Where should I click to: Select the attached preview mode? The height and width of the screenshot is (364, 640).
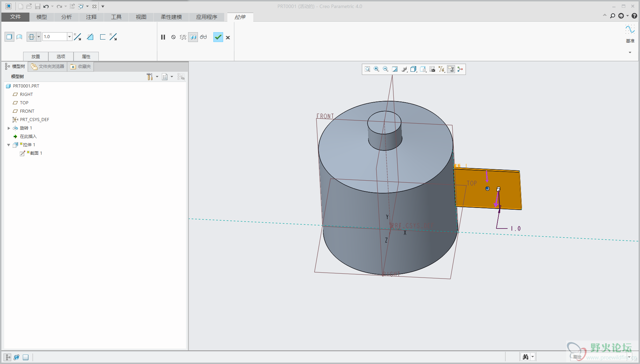(193, 37)
